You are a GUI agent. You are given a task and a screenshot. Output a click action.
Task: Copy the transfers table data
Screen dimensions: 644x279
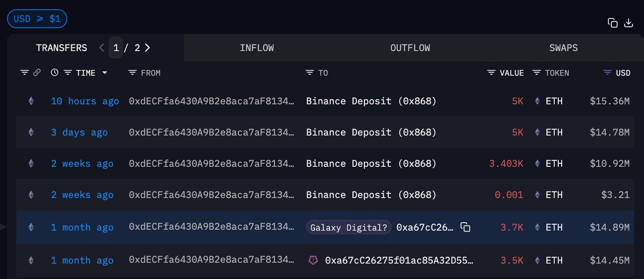coord(612,23)
